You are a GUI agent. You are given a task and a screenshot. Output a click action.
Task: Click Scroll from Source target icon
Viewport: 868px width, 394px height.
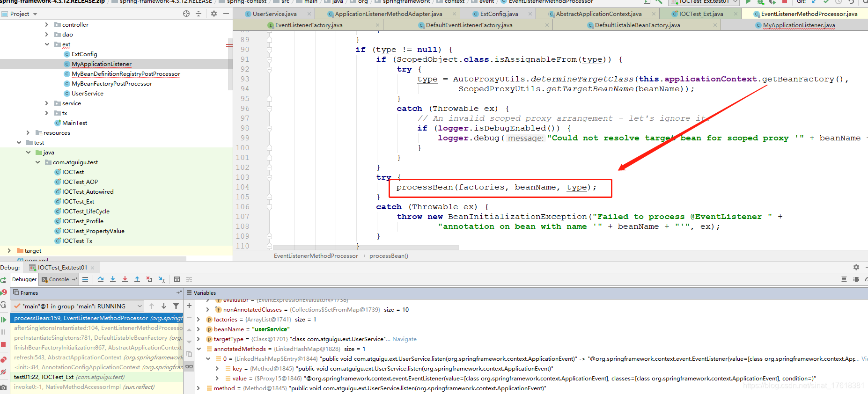click(186, 14)
